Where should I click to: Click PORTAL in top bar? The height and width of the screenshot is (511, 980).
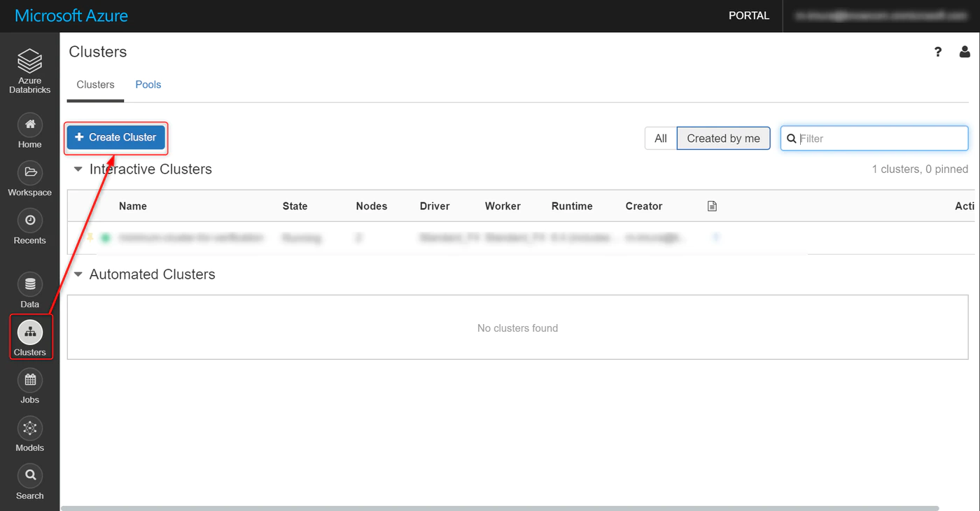[x=749, y=15]
